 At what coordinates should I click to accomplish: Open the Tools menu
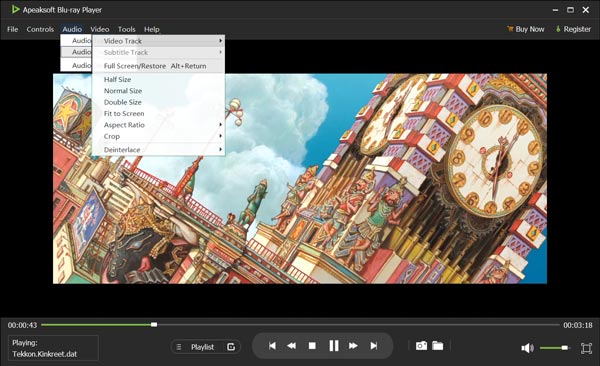pyautogui.click(x=127, y=29)
